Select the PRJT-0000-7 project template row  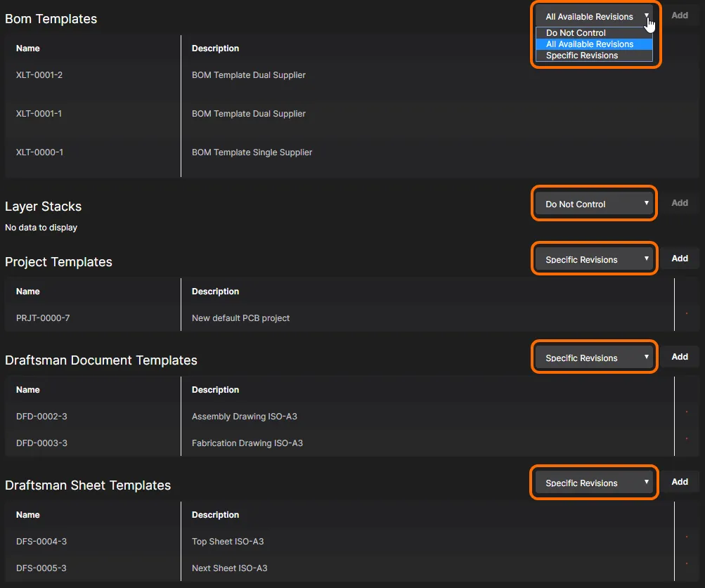43,318
